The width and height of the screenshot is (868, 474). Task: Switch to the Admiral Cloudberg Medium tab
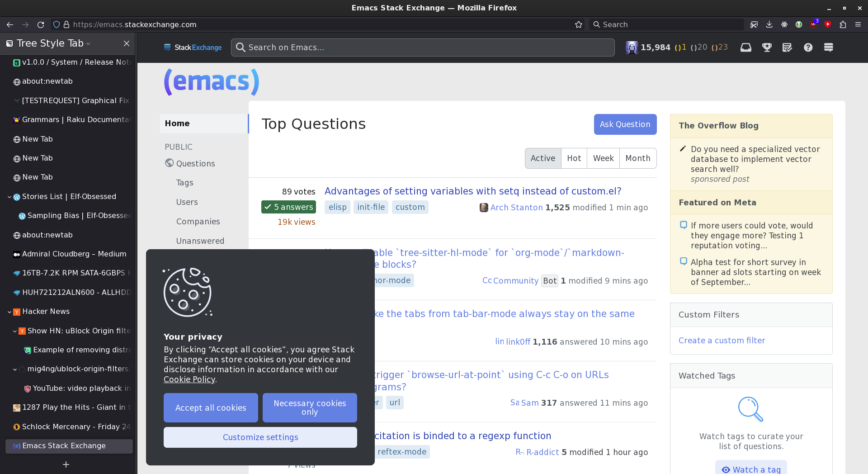click(x=69, y=254)
